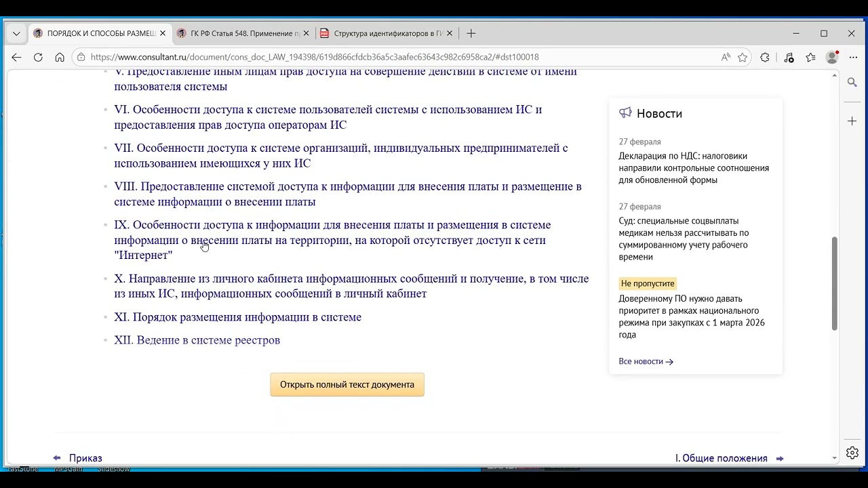Add page to favorites star

pyautogui.click(x=743, y=58)
